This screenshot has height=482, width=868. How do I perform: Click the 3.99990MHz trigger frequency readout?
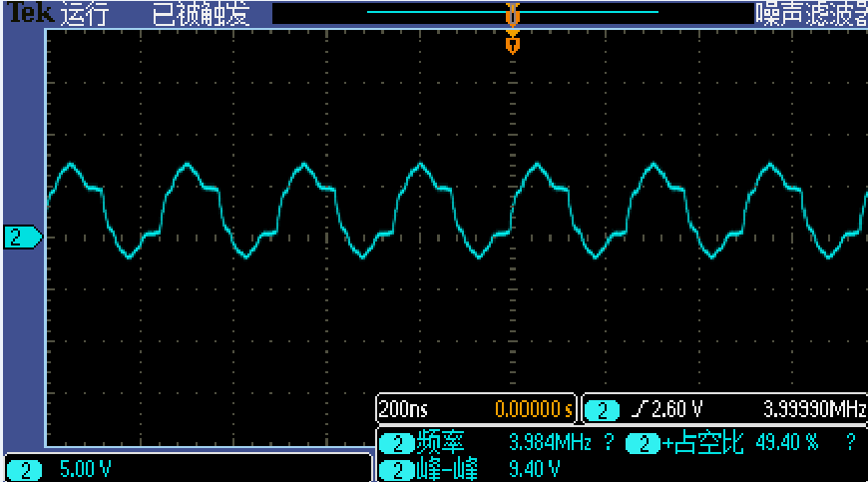[814, 409]
